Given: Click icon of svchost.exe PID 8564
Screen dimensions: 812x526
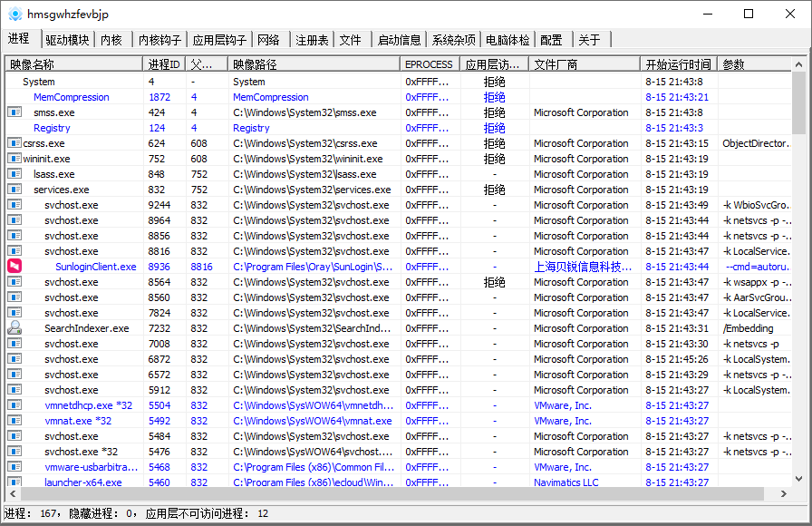Looking at the screenshot, I should [14, 282].
